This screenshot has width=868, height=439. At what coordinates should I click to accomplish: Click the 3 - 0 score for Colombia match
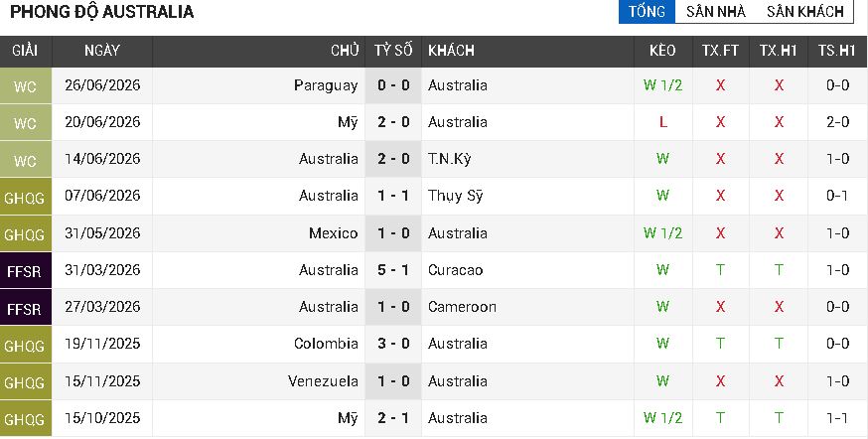393,344
